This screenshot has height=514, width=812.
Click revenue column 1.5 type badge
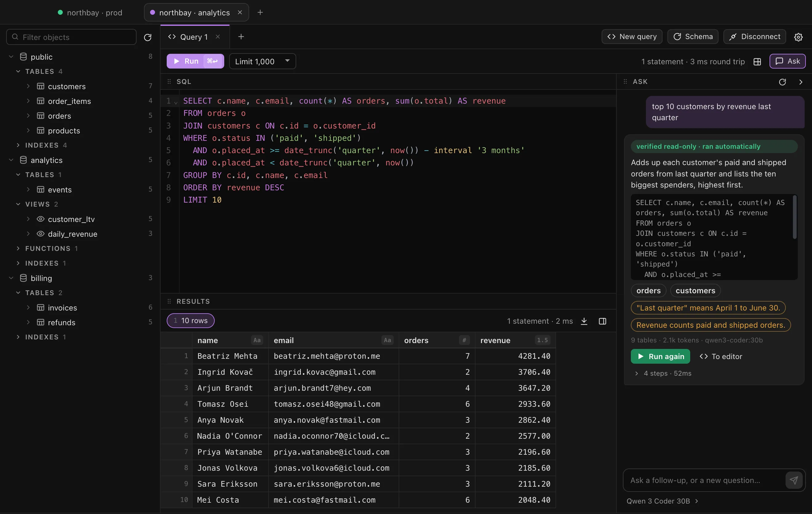point(542,340)
